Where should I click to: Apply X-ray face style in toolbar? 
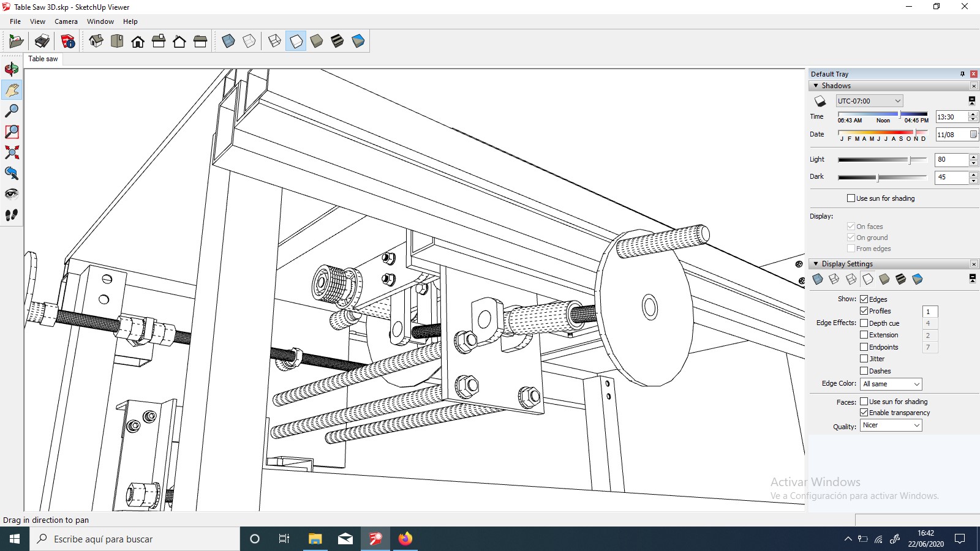coord(228,42)
